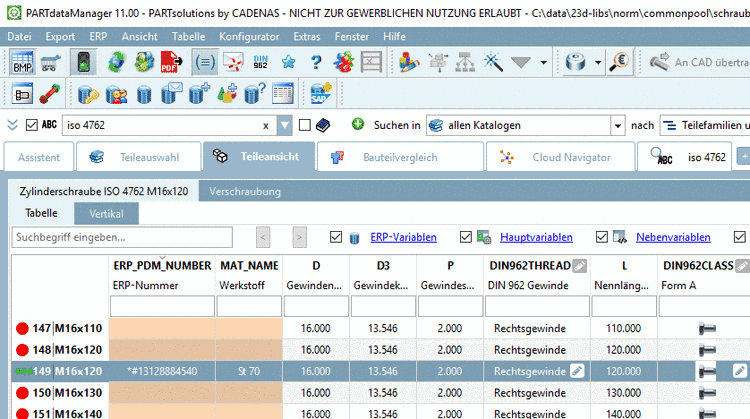Click the green add search icon
This screenshot has width=750, height=419.
(x=358, y=125)
